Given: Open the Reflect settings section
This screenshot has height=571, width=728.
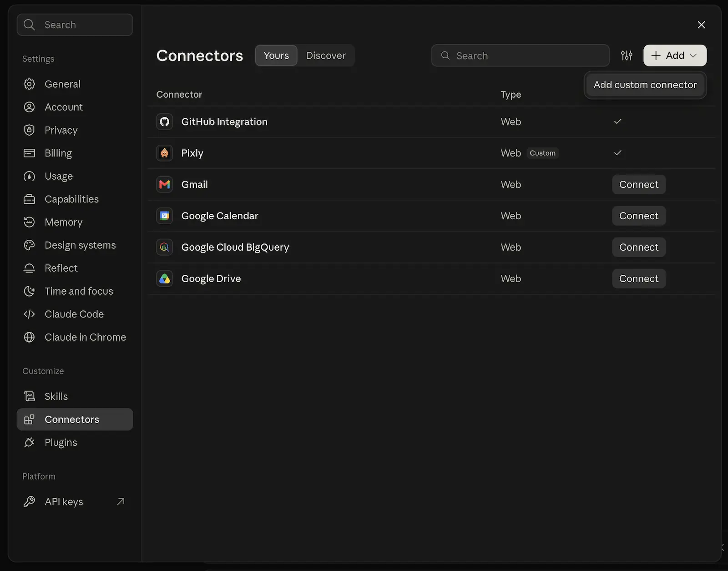Looking at the screenshot, I should coord(75,268).
